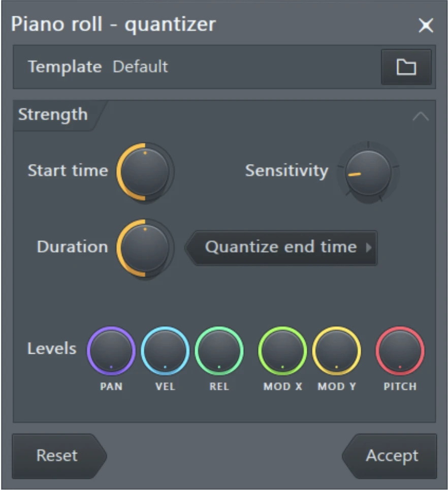Viewport: 448px width, 490px height.
Task: Click the blue VEL level knob
Action: pos(165,351)
